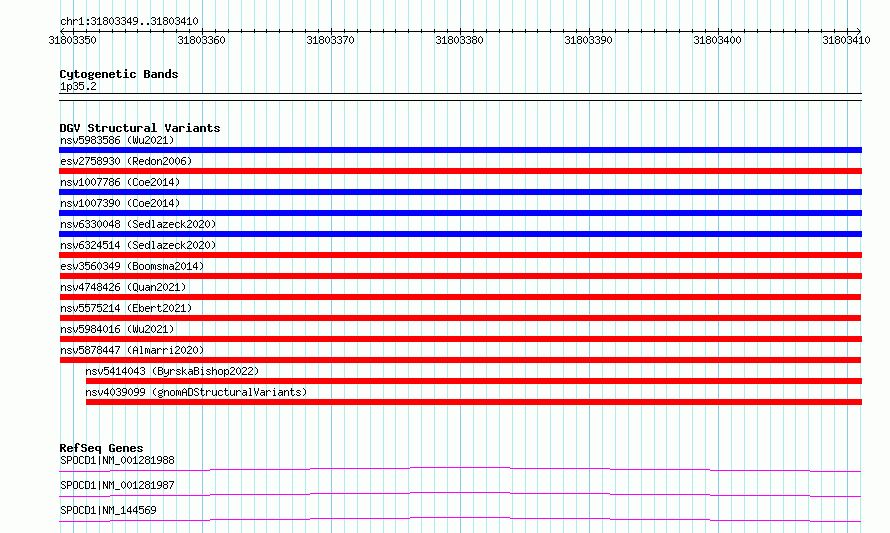Click ruler position 31803380
Screen dimensions: 890x533
[459, 40]
